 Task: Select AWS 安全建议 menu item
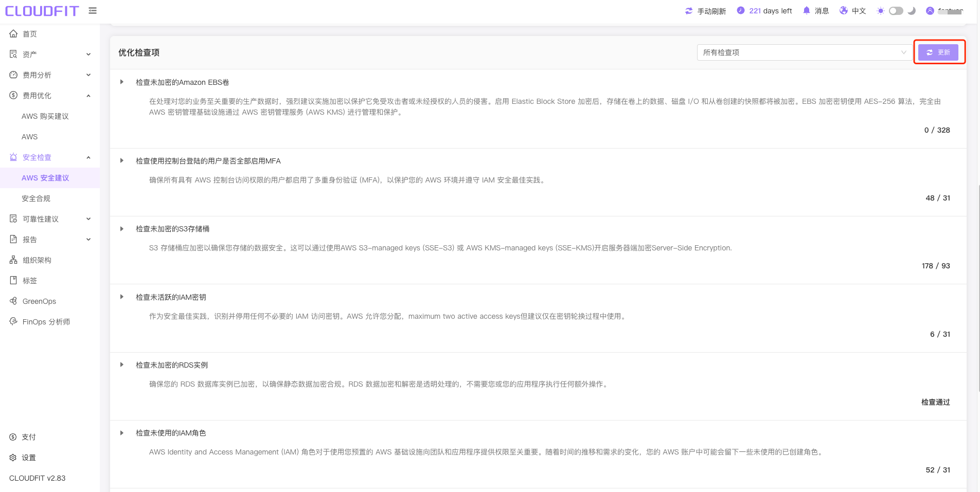point(50,178)
